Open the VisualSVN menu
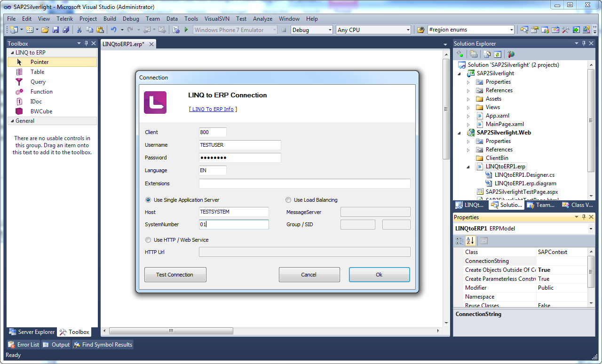This screenshot has height=364, width=602. pyautogui.click(x=217, y=19)
